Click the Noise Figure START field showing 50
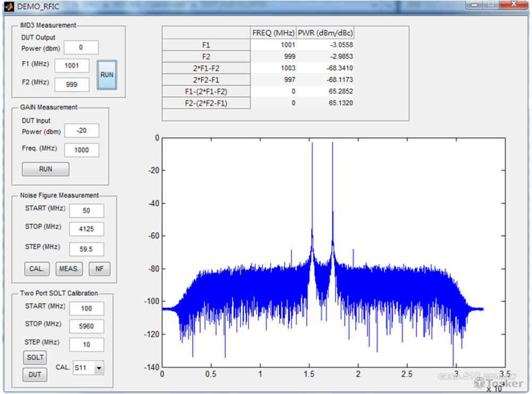532x394 pixels. 86,210
